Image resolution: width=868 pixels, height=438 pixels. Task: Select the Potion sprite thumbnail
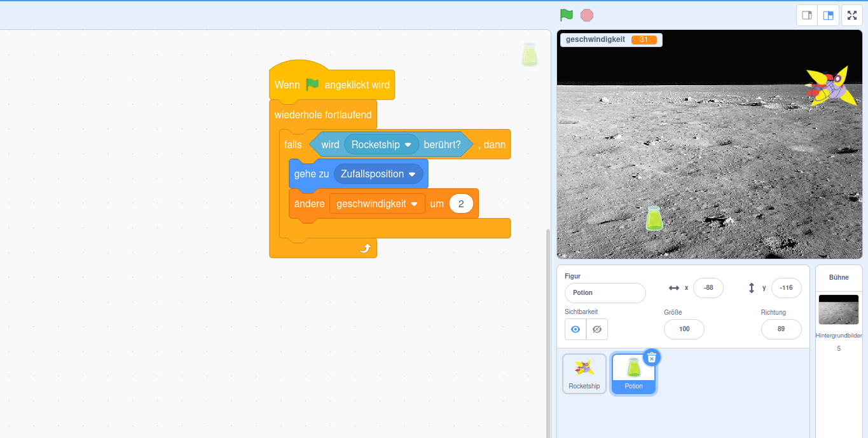pyautogui.click(x=633, y=374)
